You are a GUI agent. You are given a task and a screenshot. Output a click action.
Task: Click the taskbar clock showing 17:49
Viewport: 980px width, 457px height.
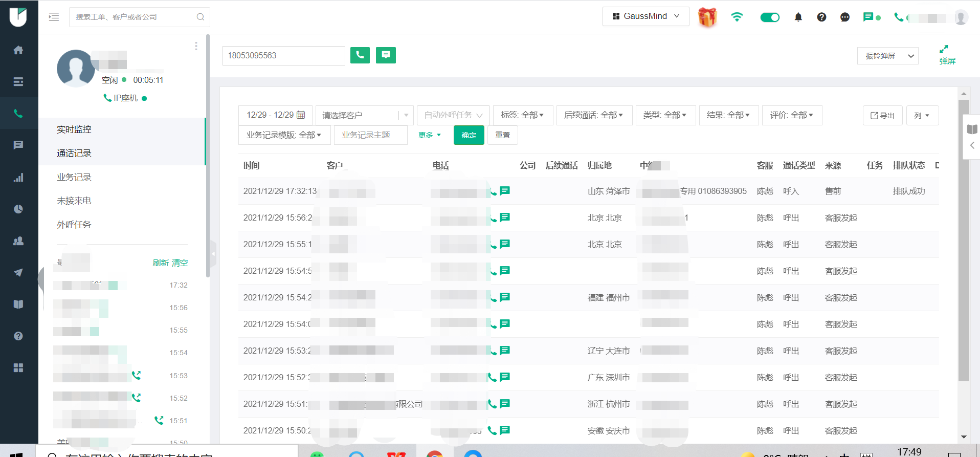(909, 452)
